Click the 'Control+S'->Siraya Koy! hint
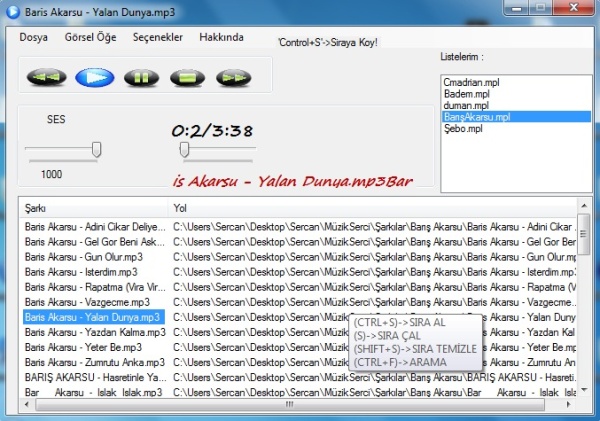 point(328,42)
